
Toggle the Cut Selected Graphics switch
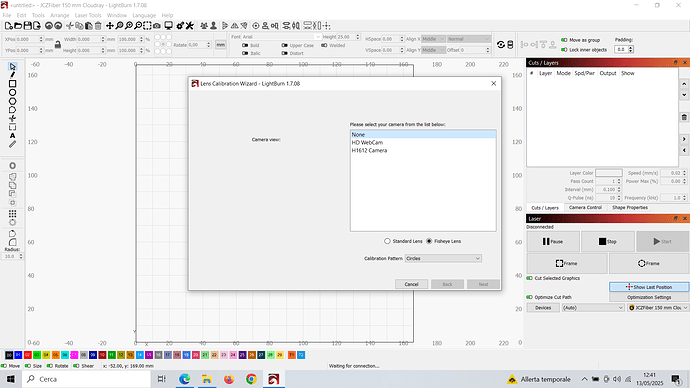pyautogui.click(x=529, y=278)
